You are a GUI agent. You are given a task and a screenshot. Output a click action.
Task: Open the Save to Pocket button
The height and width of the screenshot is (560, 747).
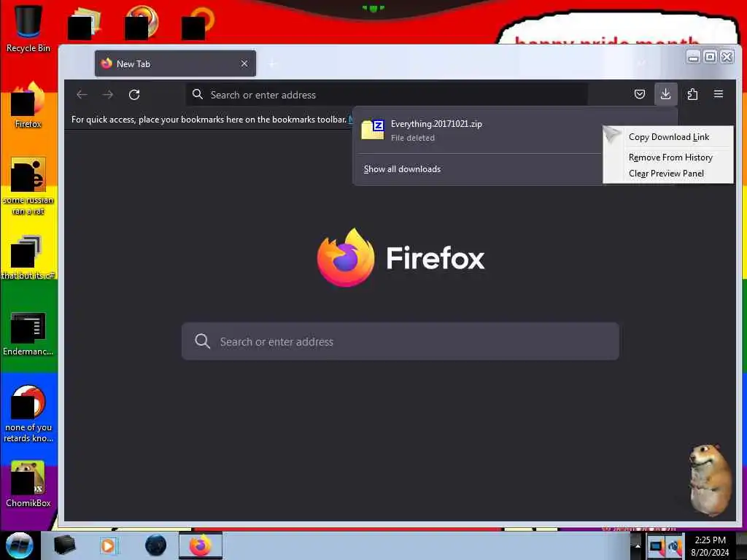pyautogui.click(x=640, y=94)
